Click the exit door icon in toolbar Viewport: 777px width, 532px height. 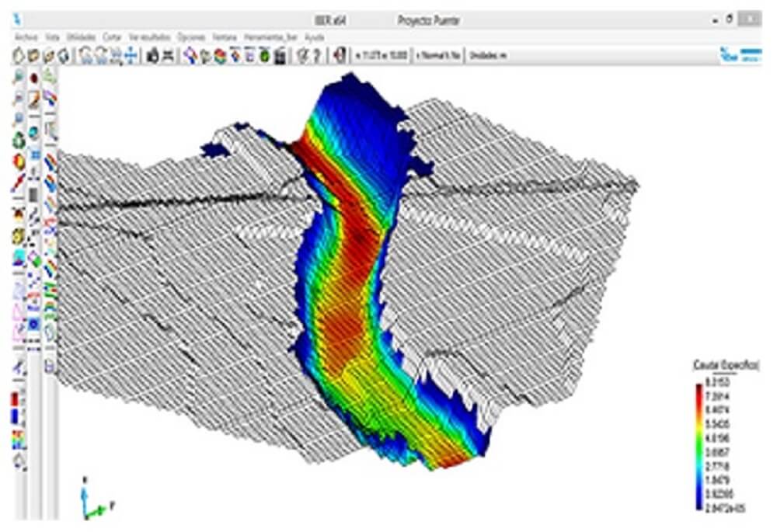click(x=339, y=55)
